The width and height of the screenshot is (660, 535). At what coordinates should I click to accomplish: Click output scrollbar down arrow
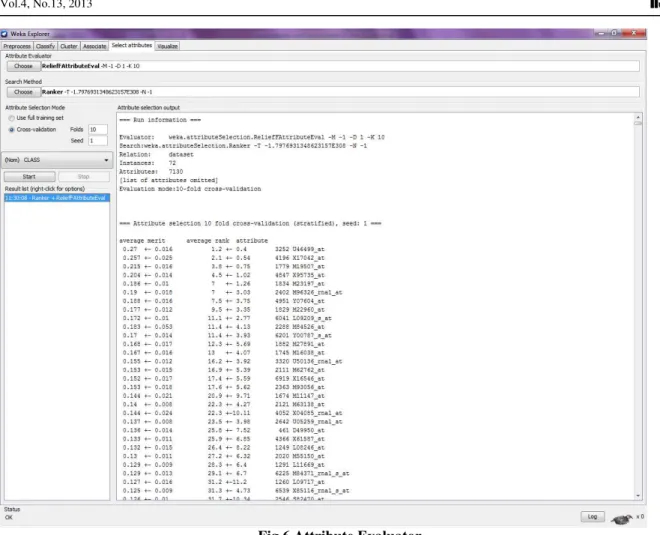(638, 496)
